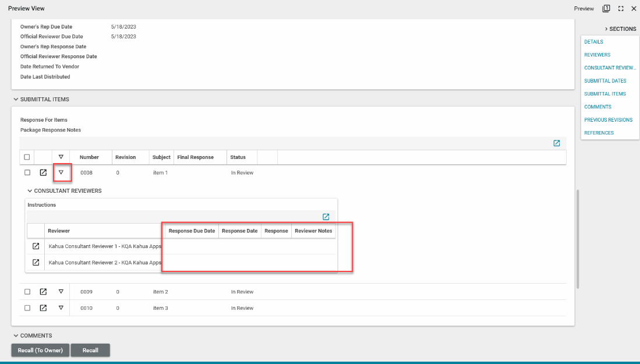Pop out the Submittal Items table
Screen dimensions: 640x364
coord(557,143)
